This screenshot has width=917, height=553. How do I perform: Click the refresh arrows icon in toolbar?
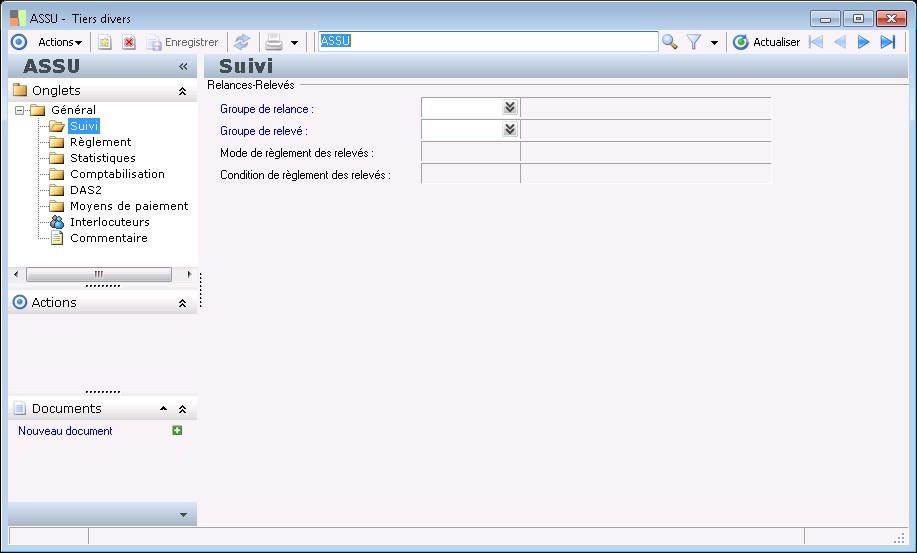pyautogui.click(x=242, y=42)
